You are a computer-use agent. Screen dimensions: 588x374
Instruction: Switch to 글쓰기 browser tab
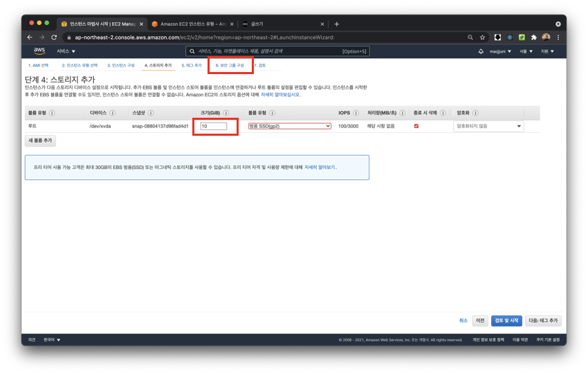pyautogui.click(x=283, y=24)
